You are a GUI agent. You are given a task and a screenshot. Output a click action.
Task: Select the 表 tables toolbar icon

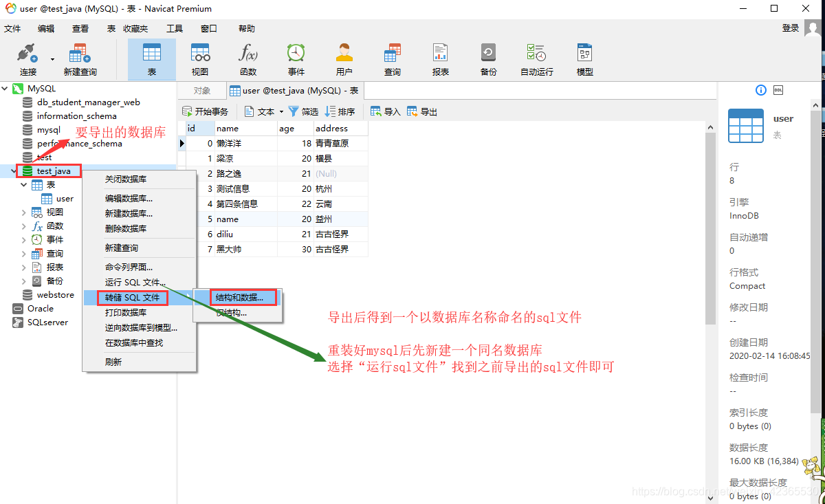(x=151, y=60)
